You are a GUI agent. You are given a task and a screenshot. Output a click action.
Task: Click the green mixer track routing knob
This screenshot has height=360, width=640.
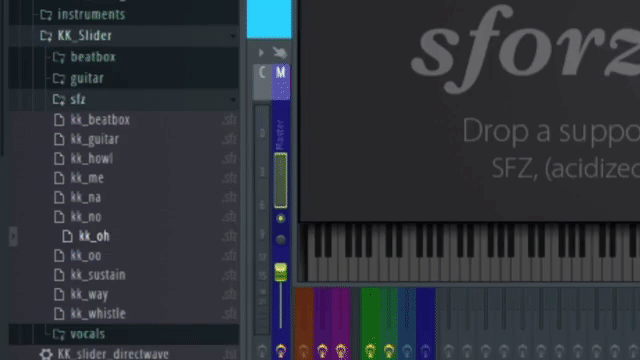[370, 351]
